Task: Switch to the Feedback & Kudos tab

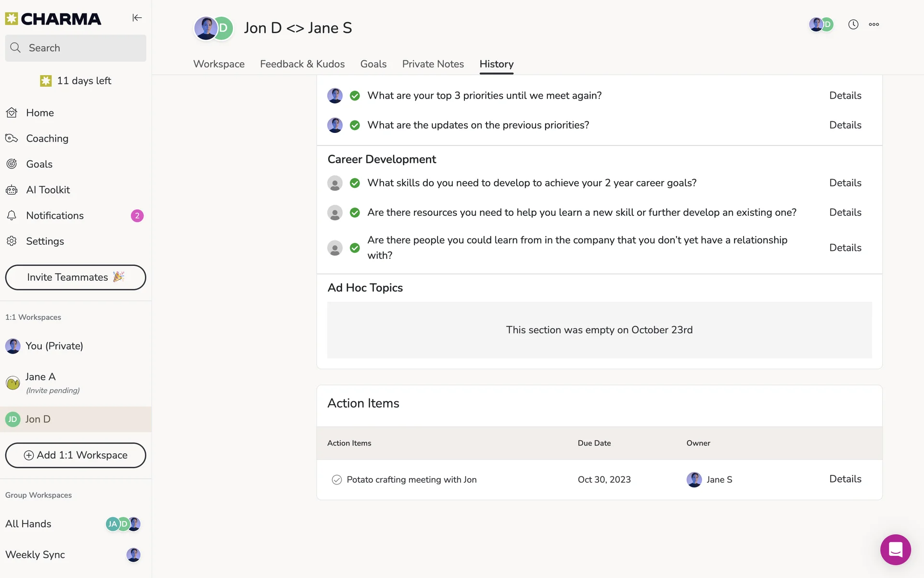Action: (x=302, y=64)
